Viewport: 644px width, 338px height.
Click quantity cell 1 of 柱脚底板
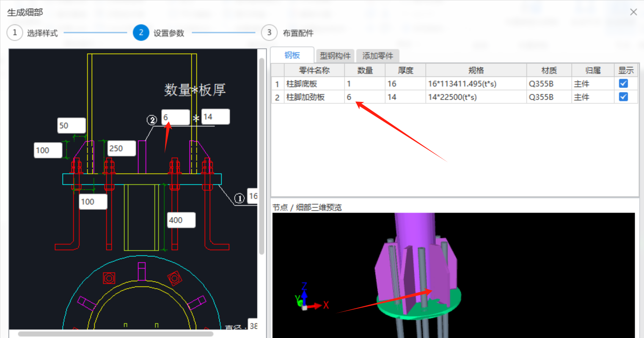365,84
